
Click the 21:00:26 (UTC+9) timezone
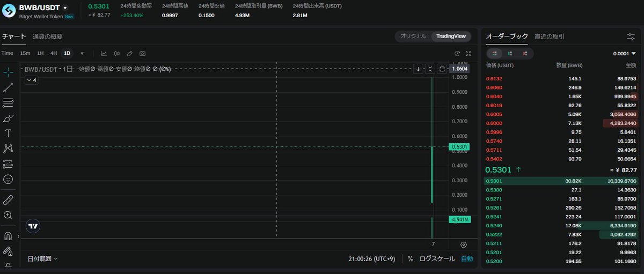point(372,258)
